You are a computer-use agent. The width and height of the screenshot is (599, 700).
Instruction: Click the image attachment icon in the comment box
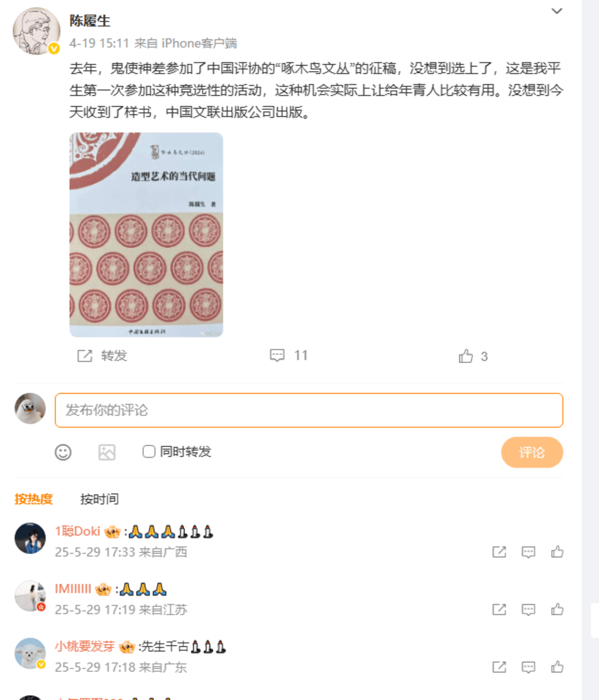pyautogui.click(x=107, y=452)
